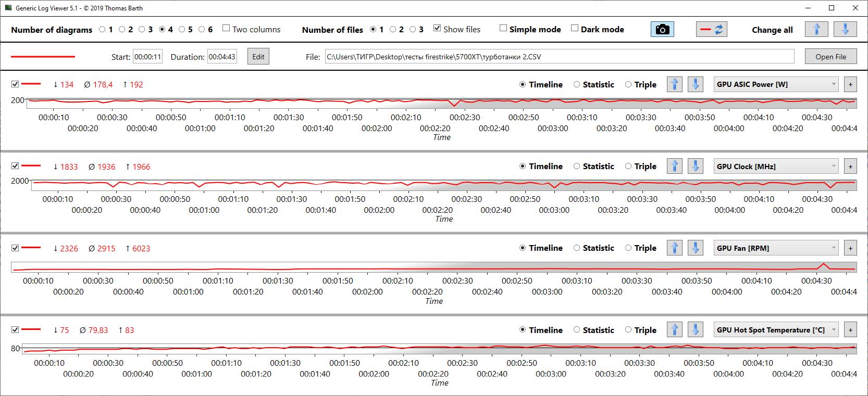
Task: Open the GPU Hot Spot Temperature dropdown
Action: tap(776, 329)
